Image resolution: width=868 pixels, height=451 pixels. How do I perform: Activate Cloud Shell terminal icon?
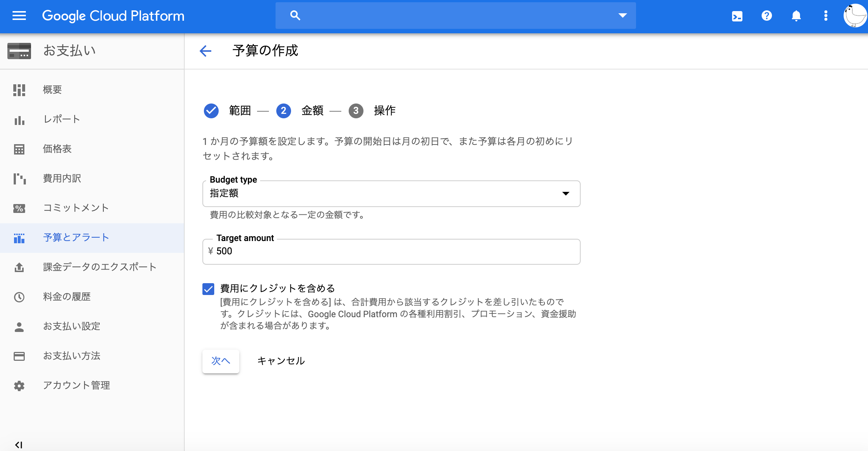point(737,16)
